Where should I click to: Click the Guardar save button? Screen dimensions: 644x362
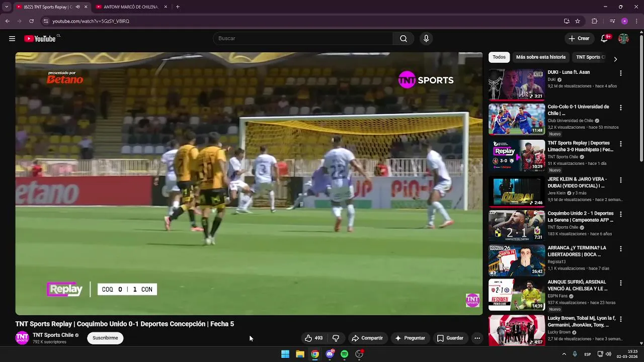tap(450, 338)
